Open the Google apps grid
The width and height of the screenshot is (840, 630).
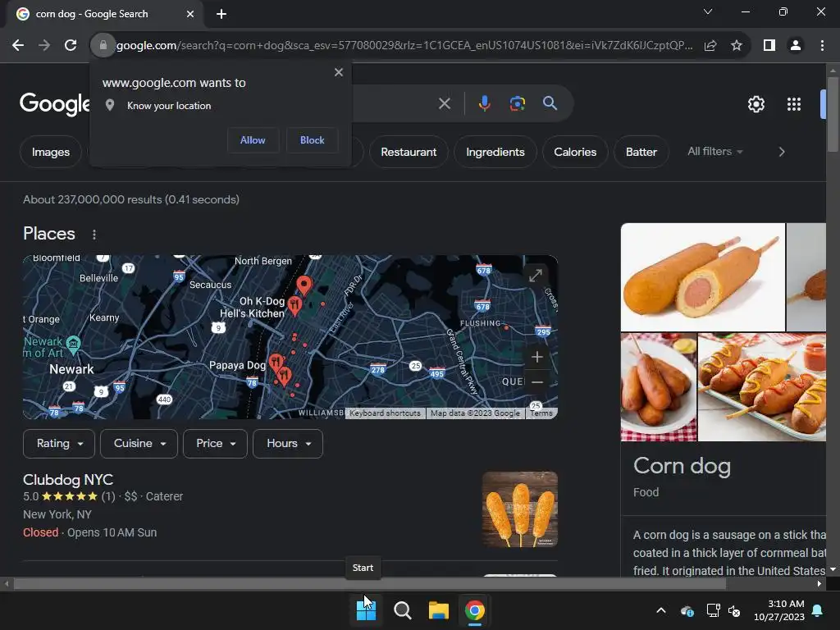point(794,104)
